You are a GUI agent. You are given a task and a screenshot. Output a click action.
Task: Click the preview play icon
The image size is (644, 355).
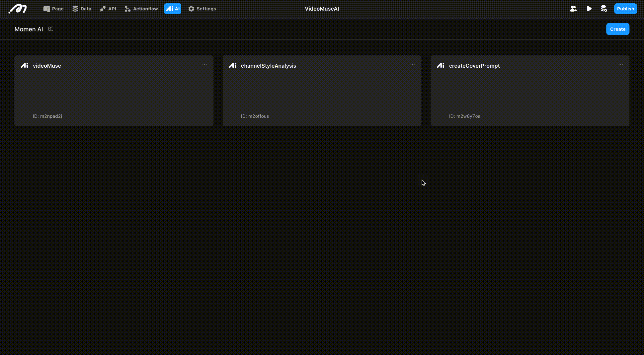589,9
